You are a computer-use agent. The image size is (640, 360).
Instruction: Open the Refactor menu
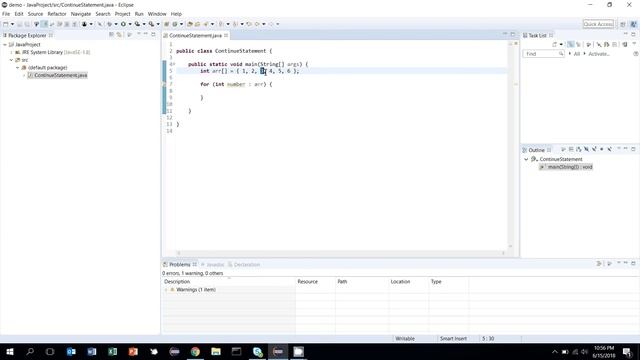(x=57, y=14)
